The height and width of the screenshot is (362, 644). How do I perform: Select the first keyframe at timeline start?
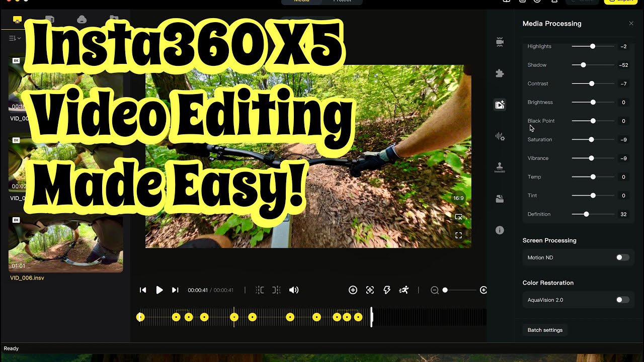click(140, 317)
